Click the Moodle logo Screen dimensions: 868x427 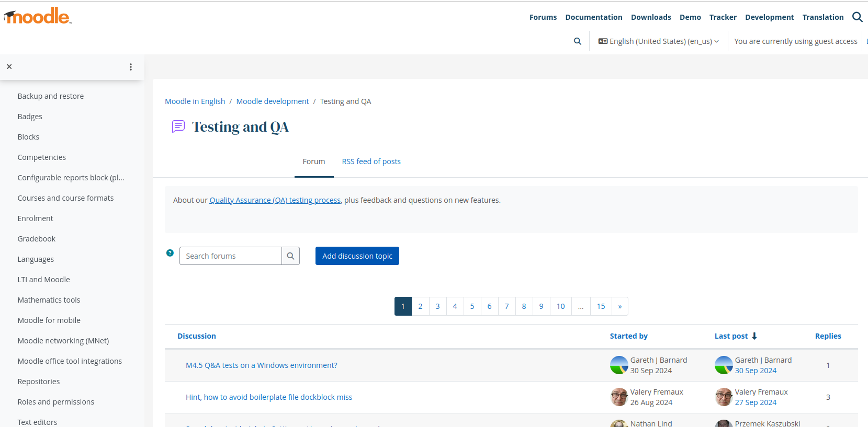[38, 16]
